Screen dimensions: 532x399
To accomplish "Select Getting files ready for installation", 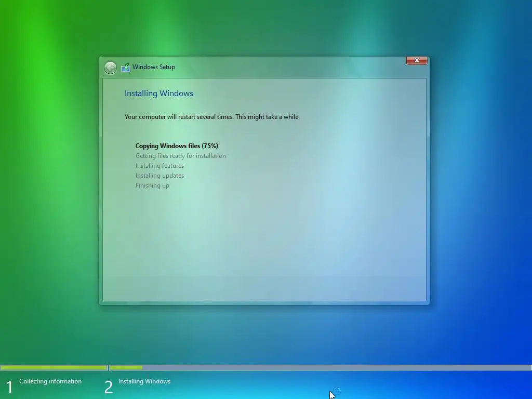I will pyautogui.click(x=180, y=156).
